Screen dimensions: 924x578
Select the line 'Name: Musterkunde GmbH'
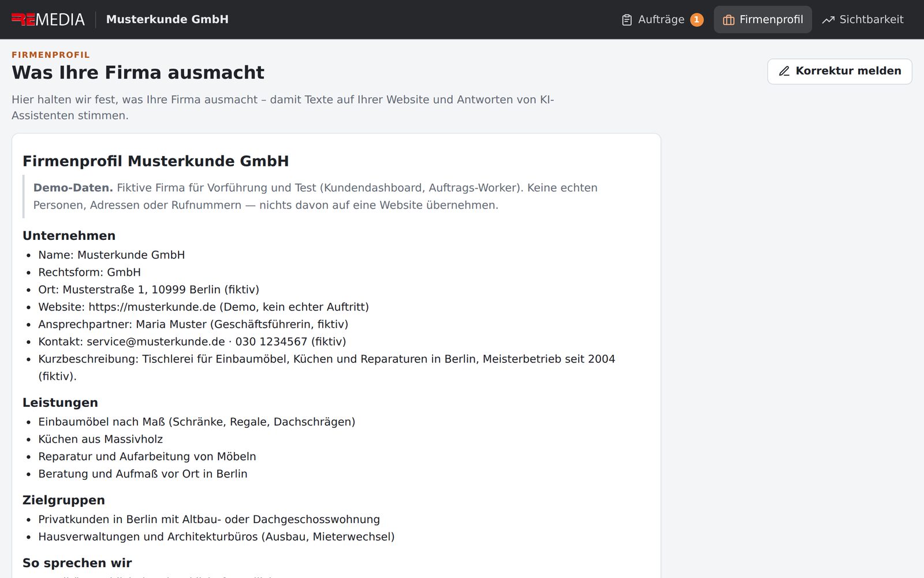click(x=111, y=255)
